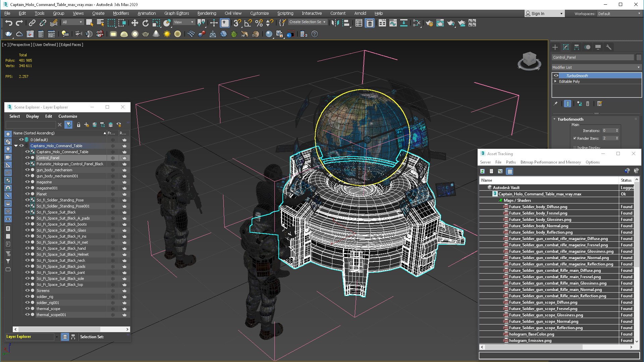Viewport: 644px width, 362px height.
Task: Open the Workspaces Default dropdown
Action: pyautogui.click(x=619, y=14)
